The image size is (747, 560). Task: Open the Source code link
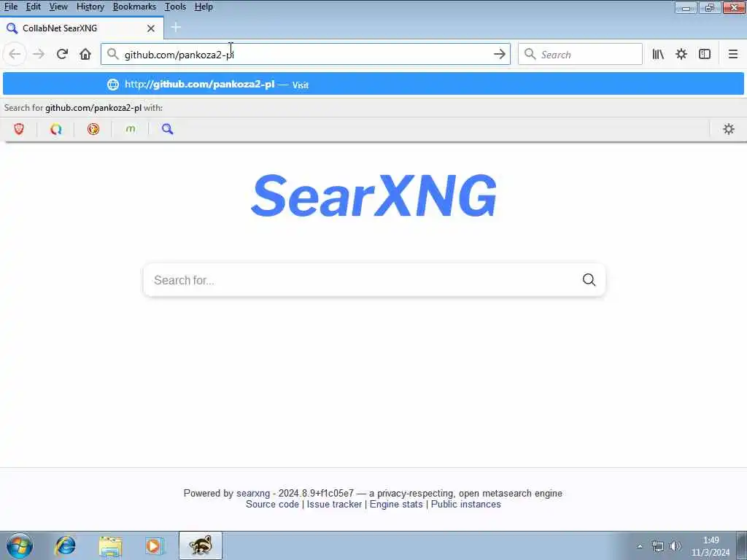[272, 505]
